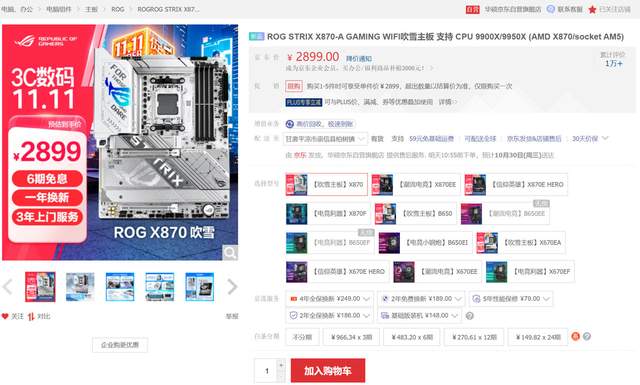This screenshot has height=385, width=640.
Task: Select the 不分期 installment option
Action: pos(302,337)
